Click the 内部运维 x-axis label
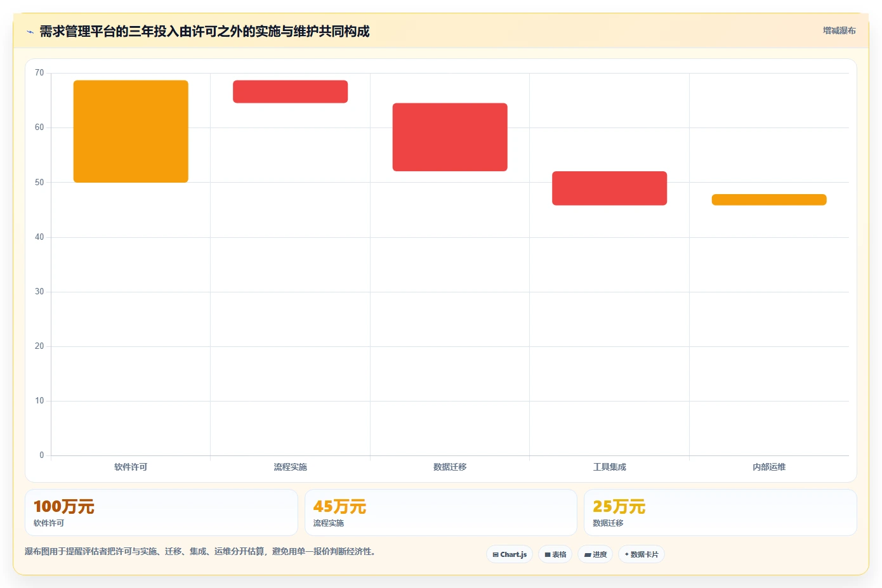 pos(769,467)
